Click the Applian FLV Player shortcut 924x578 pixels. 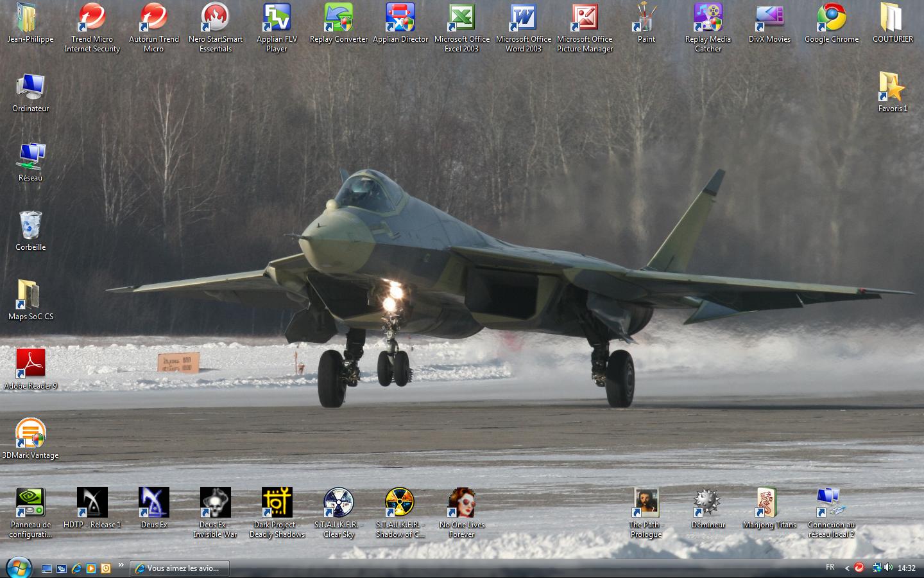(x=277, y=19)
